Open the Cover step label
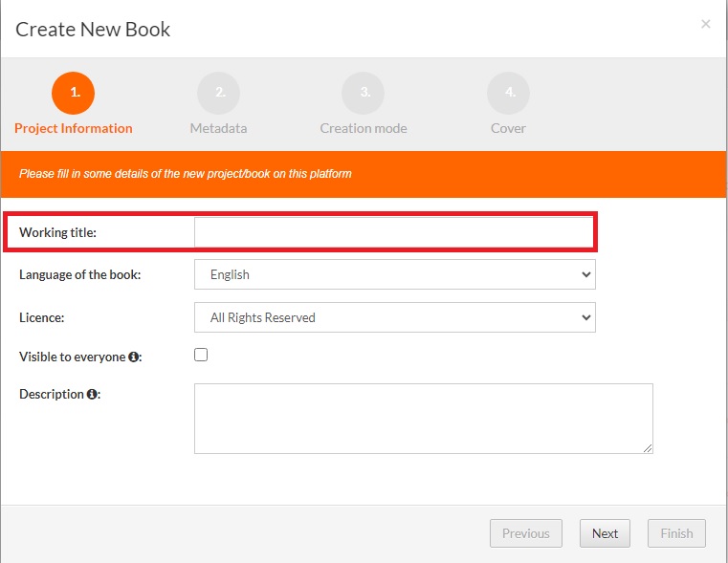The image size is (728, 563). [x=508, y=128]
